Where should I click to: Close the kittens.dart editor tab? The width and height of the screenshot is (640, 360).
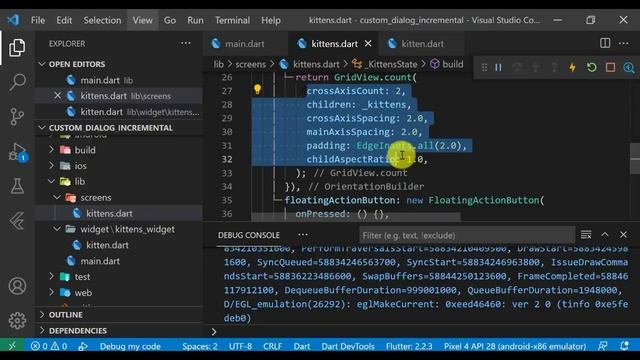click(368, 43)
